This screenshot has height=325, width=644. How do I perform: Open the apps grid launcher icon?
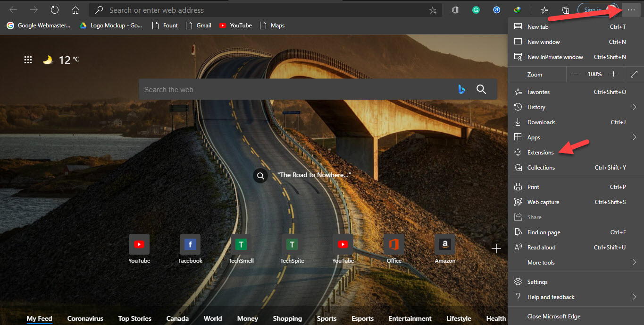pos(28,60)
